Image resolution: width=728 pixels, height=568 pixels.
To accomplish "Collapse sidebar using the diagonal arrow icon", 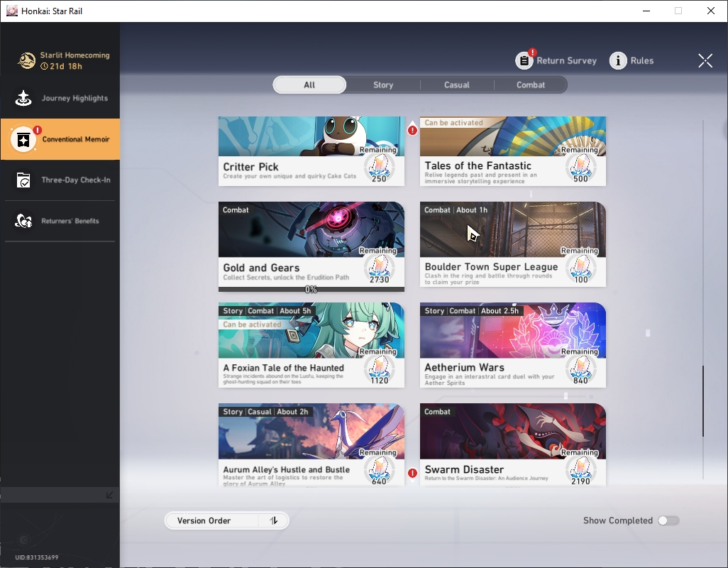I will tap(109, 495).
